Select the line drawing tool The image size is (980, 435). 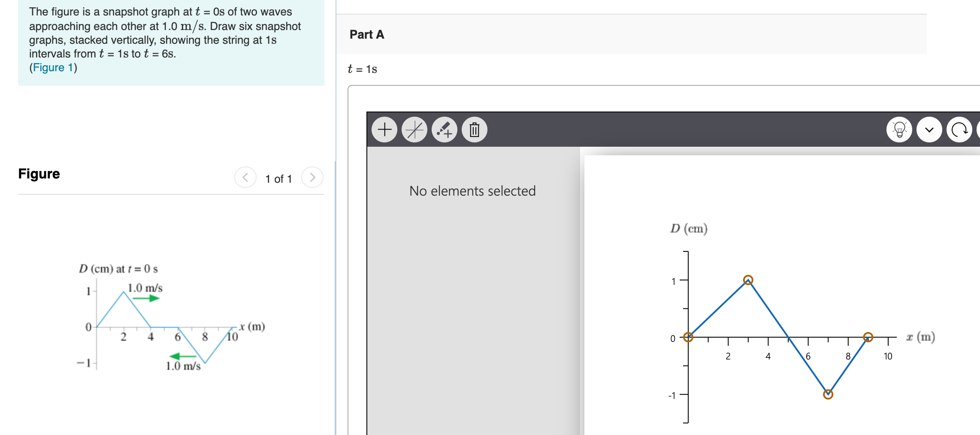414,129
